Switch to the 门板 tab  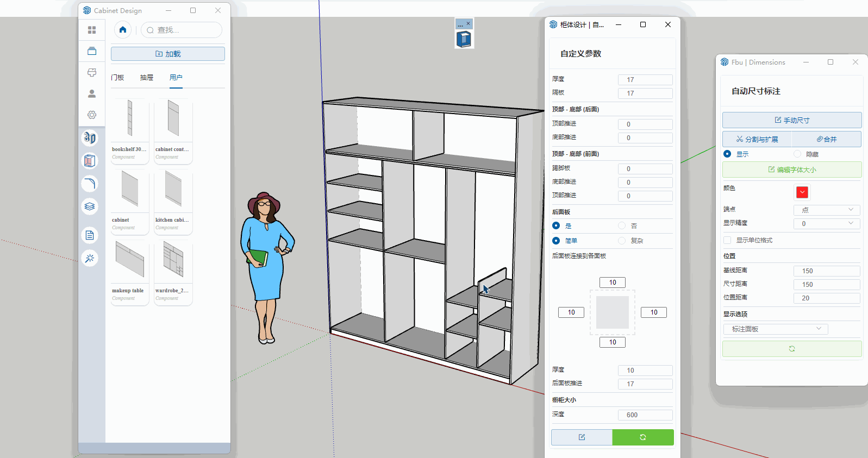point(117,78)
